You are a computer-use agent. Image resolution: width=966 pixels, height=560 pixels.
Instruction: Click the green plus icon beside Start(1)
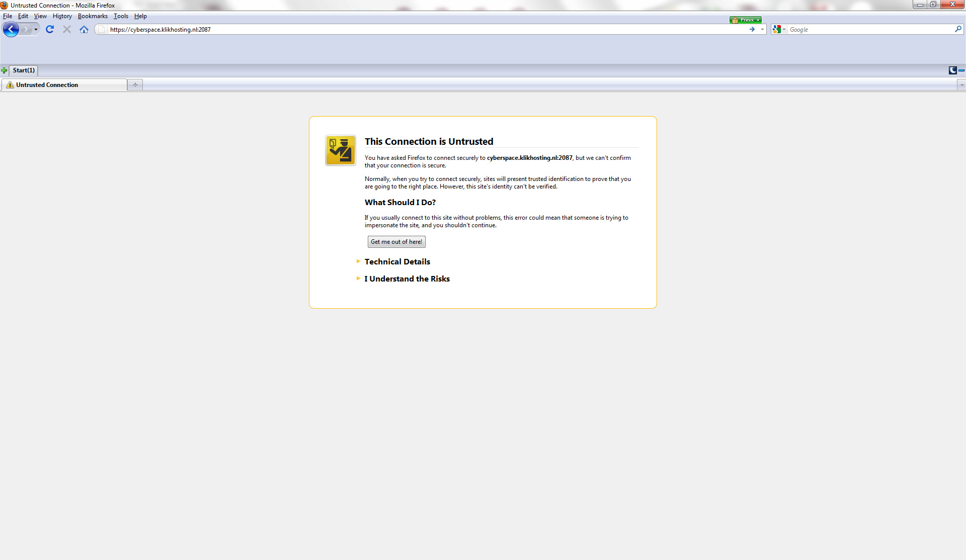click(4, 70)
